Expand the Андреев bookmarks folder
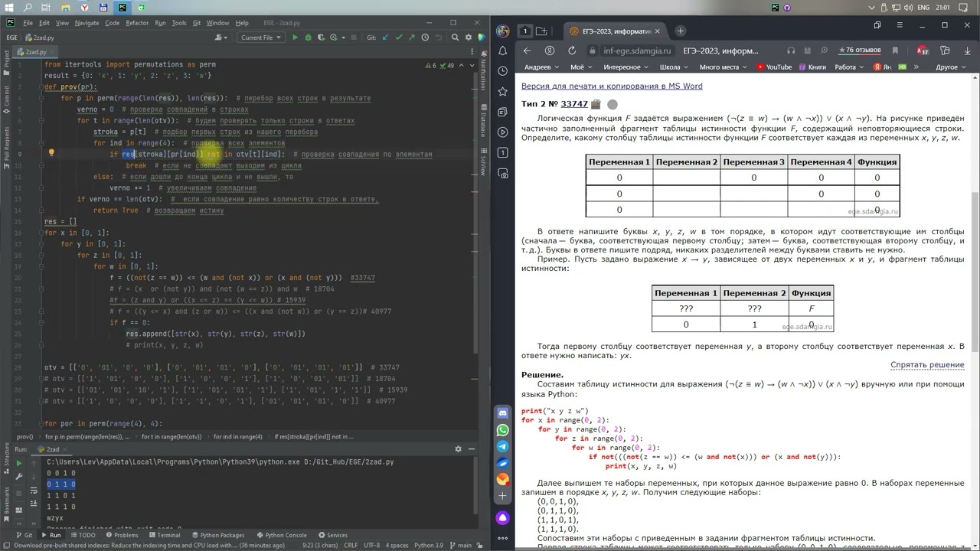Image resolution: width=980 pixels, height=551 pixels. pyautogui.click(x=541, y=67)
